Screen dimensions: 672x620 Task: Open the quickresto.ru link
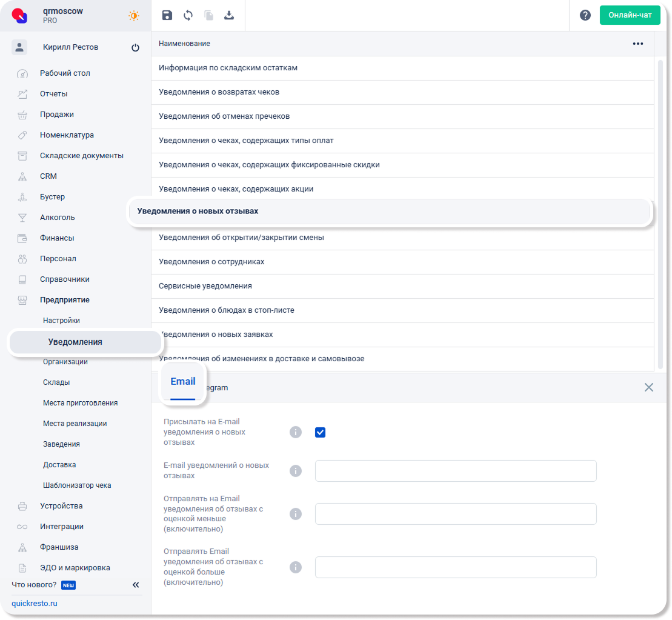(x=35, y=604)
